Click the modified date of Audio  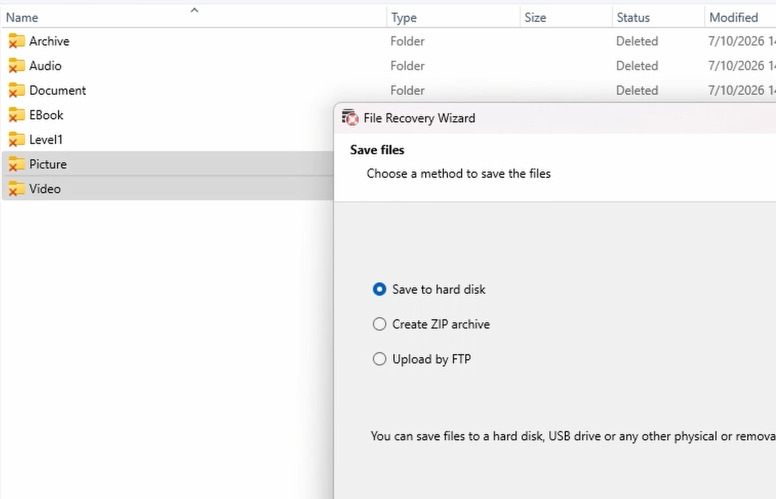click(x=742, y=66)
